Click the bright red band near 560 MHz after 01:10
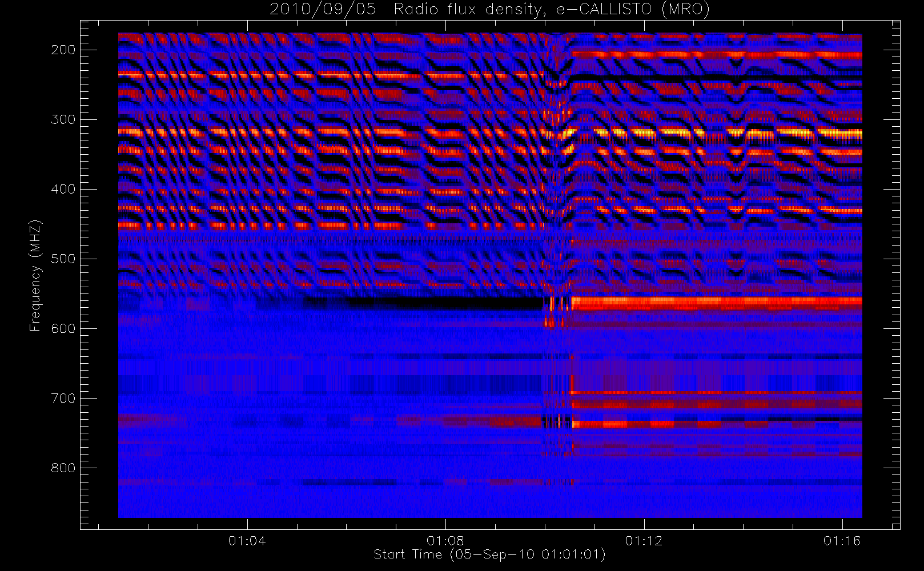Viewport: 924px width, 571px height. [717, 303]
